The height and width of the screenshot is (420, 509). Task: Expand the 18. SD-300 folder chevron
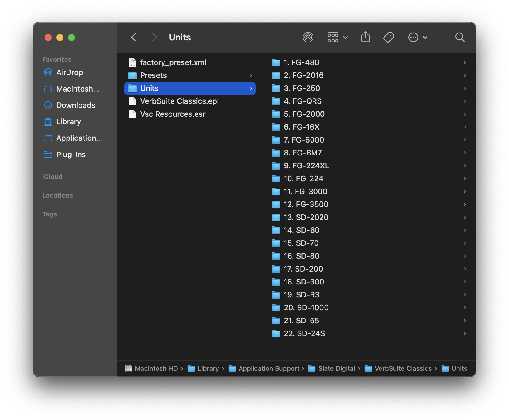click(465, 282)
